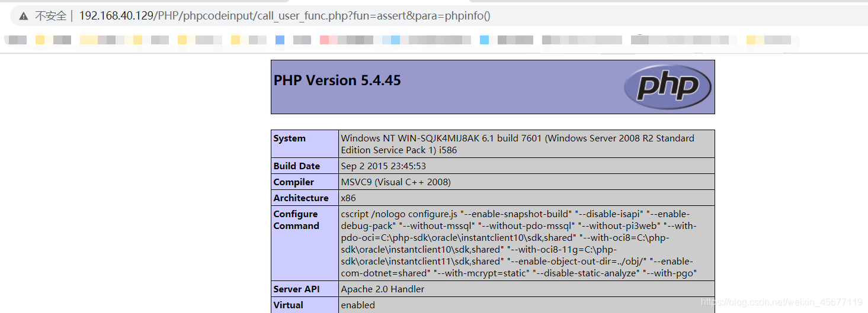The image size is (868, 313).
Task: Select the System row label
Action: pos(305,144)
